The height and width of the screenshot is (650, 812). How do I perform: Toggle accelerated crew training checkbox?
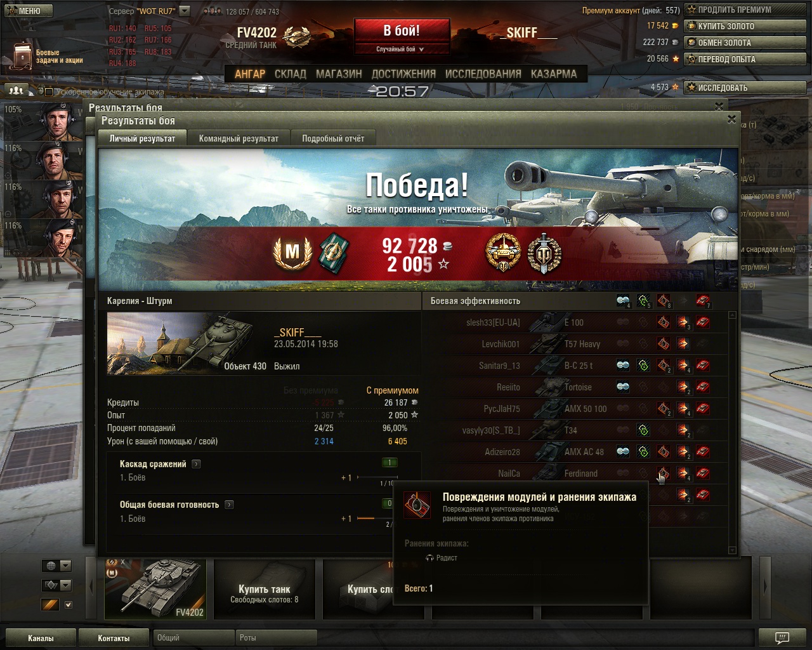[x=49, y=92]
